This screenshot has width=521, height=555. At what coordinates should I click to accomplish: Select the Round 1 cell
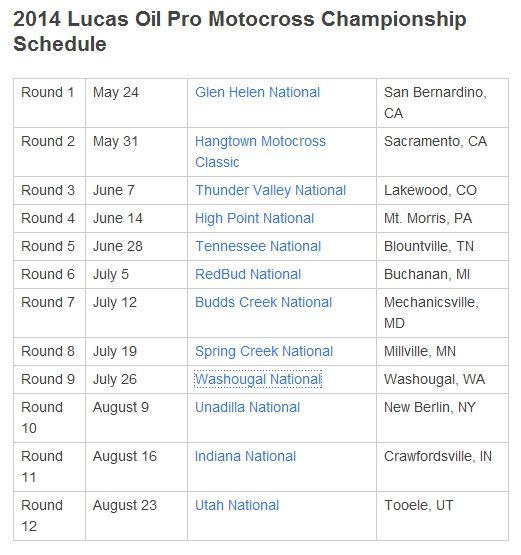click(x=50, y=103)
